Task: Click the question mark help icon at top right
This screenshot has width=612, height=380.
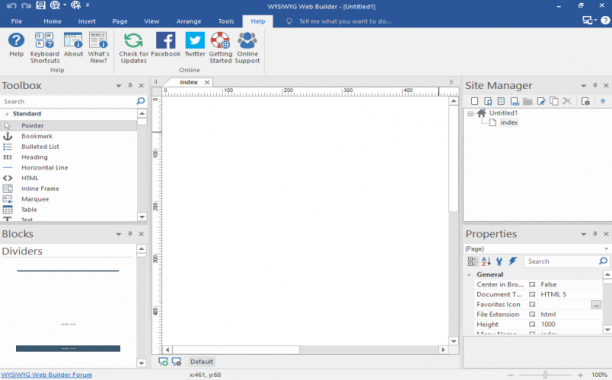Action: (x=605, y=21)
